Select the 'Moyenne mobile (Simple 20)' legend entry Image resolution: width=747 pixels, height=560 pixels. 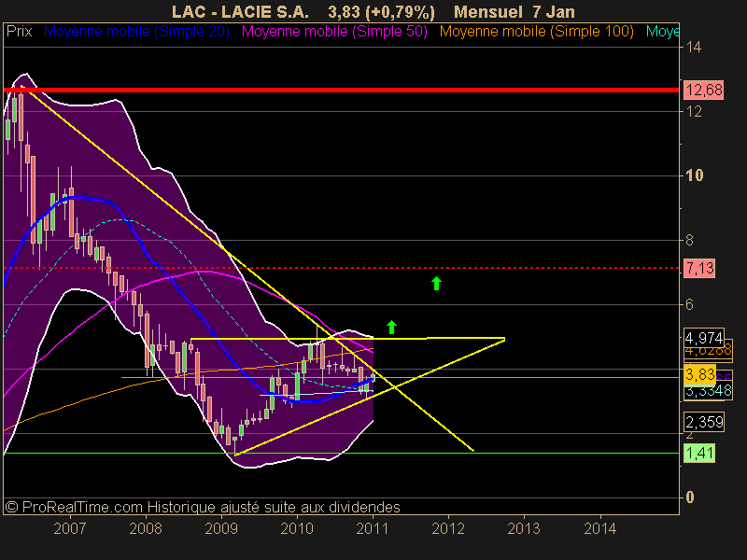[136, 32]
